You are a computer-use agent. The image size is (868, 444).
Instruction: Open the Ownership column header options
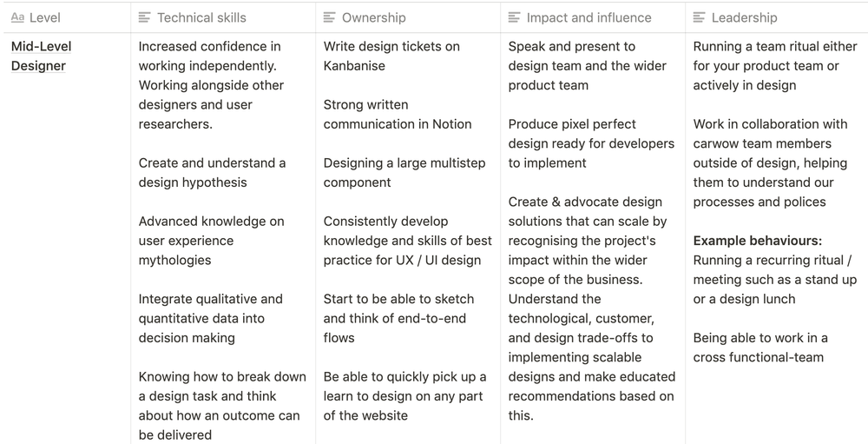coord(408,17)
